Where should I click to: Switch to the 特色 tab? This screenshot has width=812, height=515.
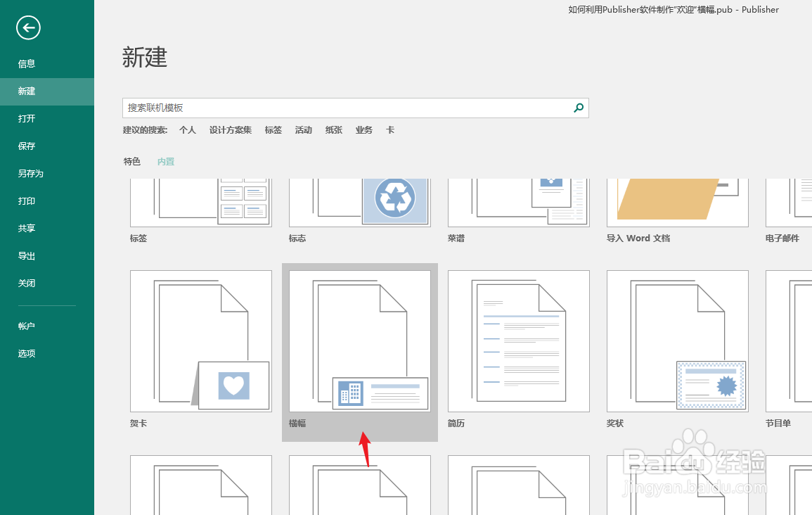(x=131, y=161)
